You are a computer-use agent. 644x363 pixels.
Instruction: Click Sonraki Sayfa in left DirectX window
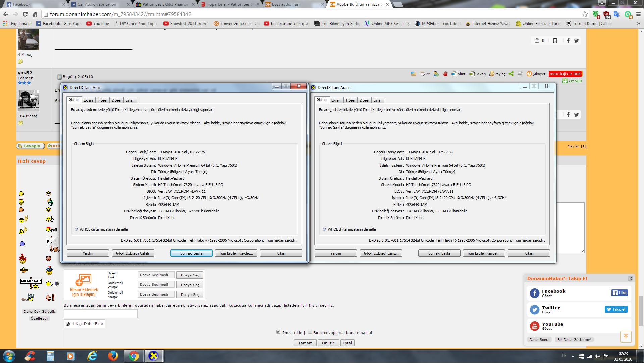192,253
